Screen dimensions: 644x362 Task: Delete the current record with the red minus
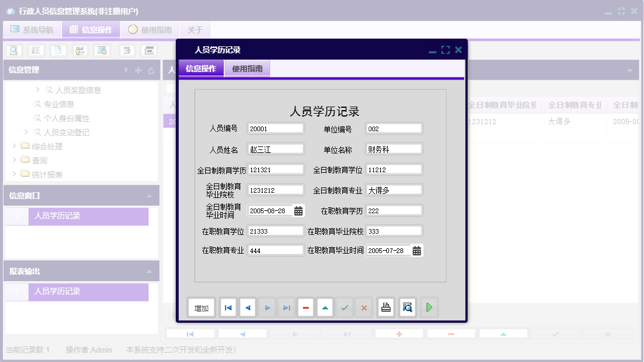(x=305, y=307)
